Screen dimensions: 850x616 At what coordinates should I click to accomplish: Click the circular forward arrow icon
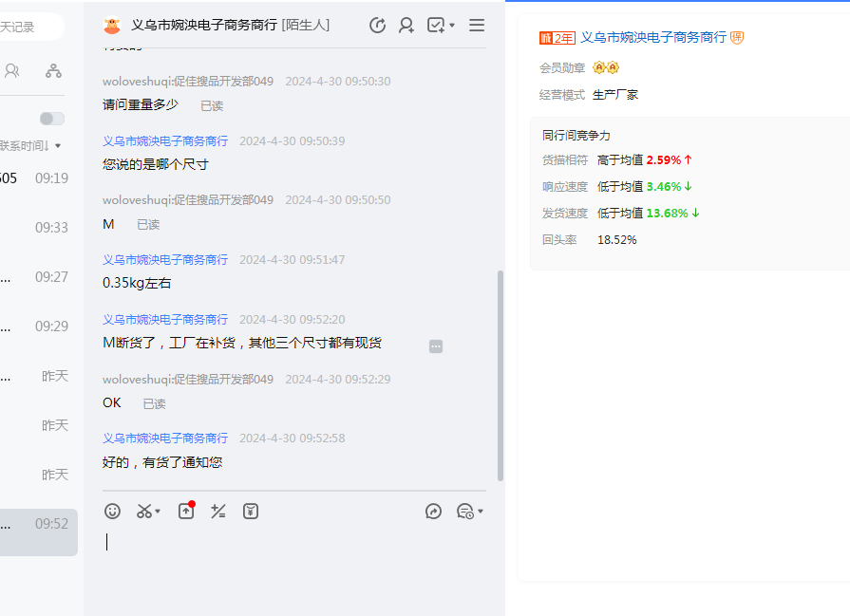tap(434, 512)
